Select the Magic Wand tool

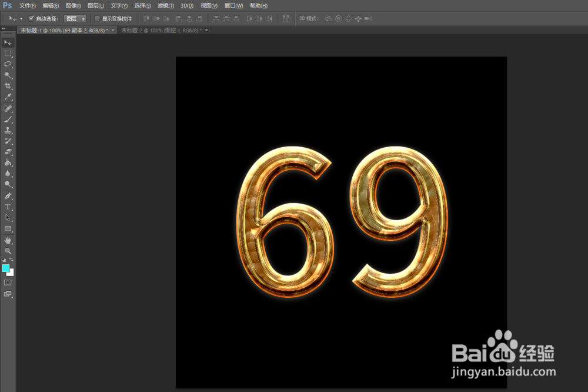(x=8, y=75)
